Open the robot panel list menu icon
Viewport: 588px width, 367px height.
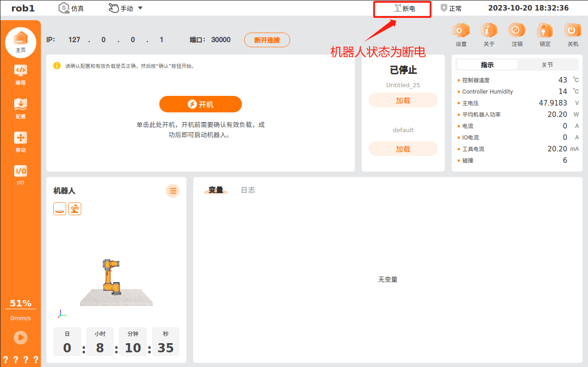(173, 191)
